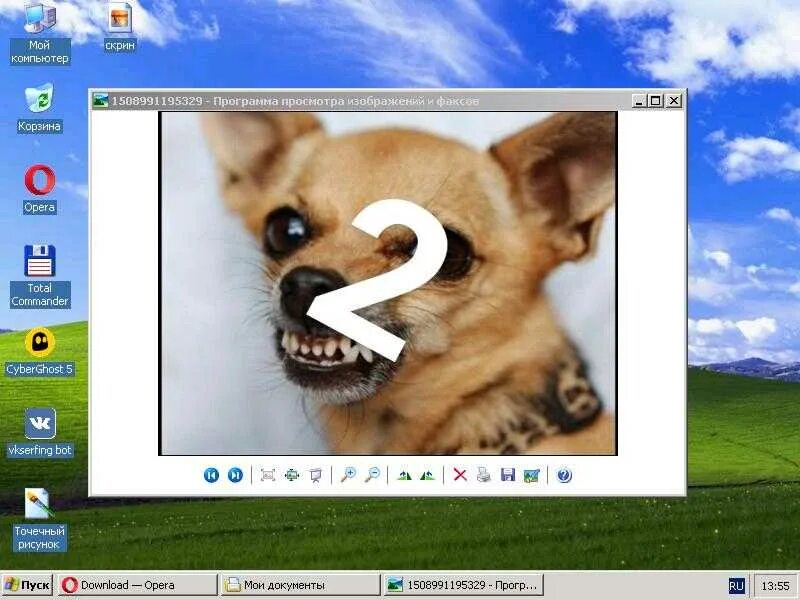This screenshot has width=800, height=600.
Task: Open image for editing icon
Action: click(531, 475)
